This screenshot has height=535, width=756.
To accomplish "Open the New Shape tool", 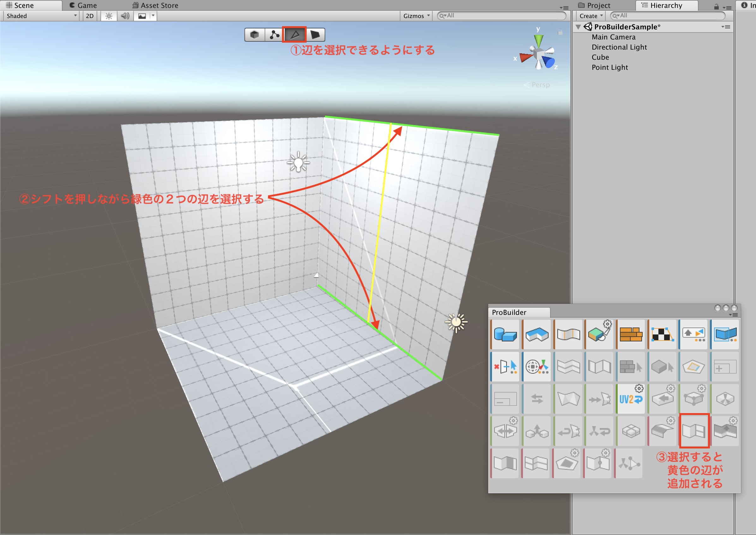I will [x=505, y=335].
